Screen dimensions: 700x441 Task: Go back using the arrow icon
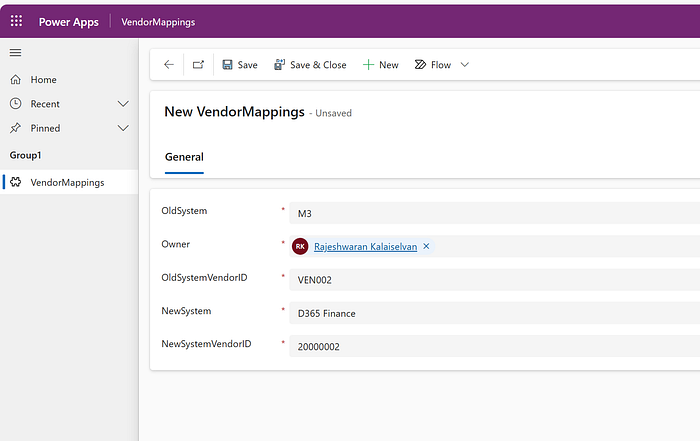tap(169, 65)
